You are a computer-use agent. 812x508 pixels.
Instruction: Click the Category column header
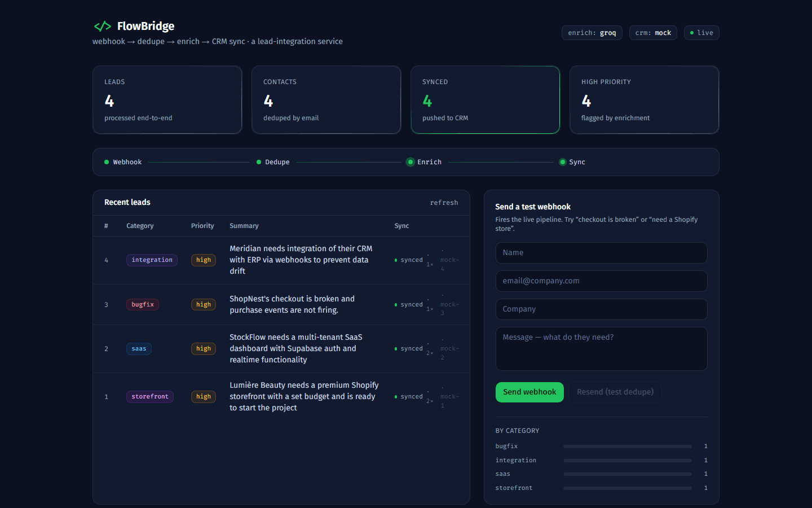140,226
